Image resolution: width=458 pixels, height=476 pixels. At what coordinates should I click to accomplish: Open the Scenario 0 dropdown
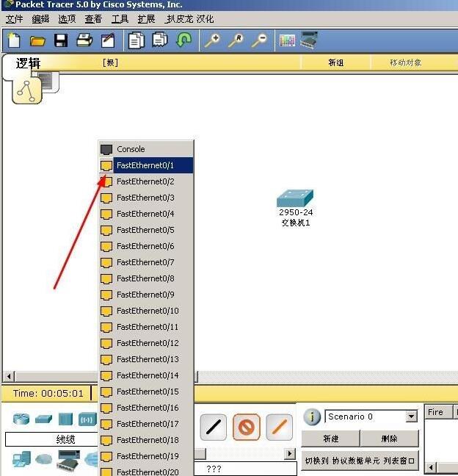point(412,416)
